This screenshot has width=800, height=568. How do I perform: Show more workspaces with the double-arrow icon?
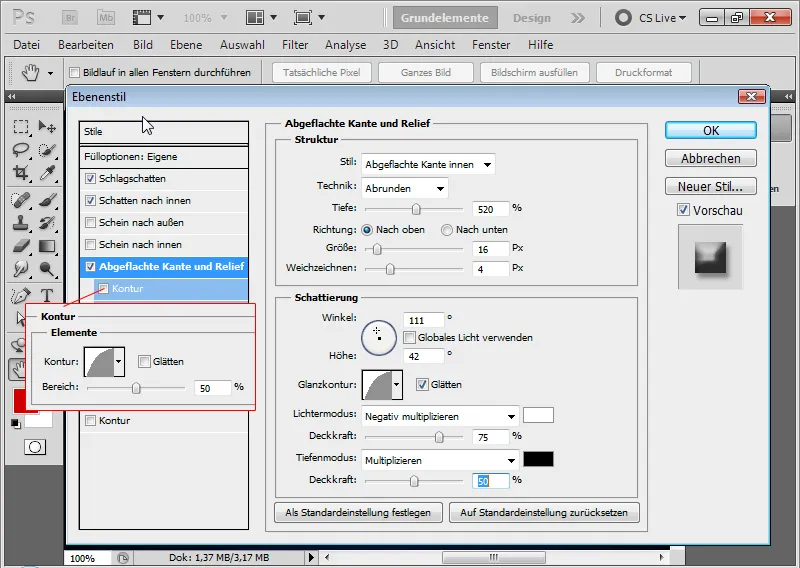[578, 18]
